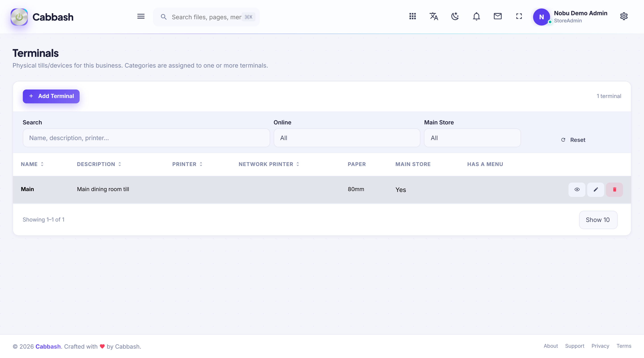View the Main terminal details
This screenshot has width=644, height=358.
(577, 189)
